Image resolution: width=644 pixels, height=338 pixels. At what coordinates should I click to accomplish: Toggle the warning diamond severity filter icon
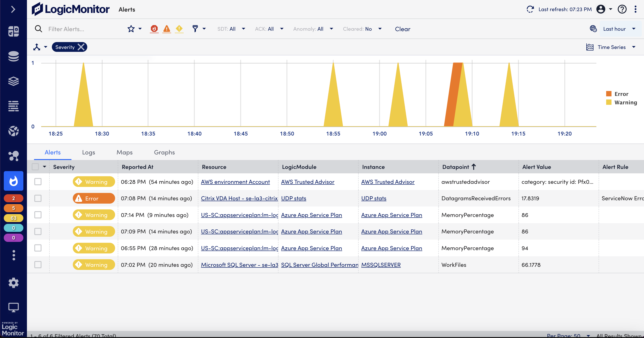(x=179, y=29)
